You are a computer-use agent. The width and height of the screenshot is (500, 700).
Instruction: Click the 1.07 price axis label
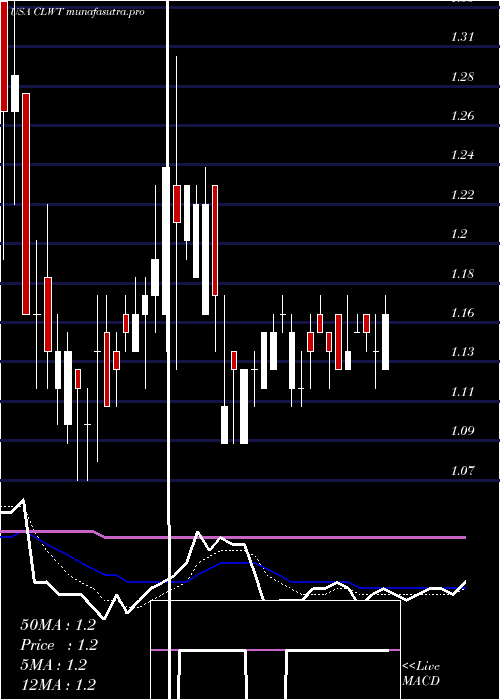462,471
